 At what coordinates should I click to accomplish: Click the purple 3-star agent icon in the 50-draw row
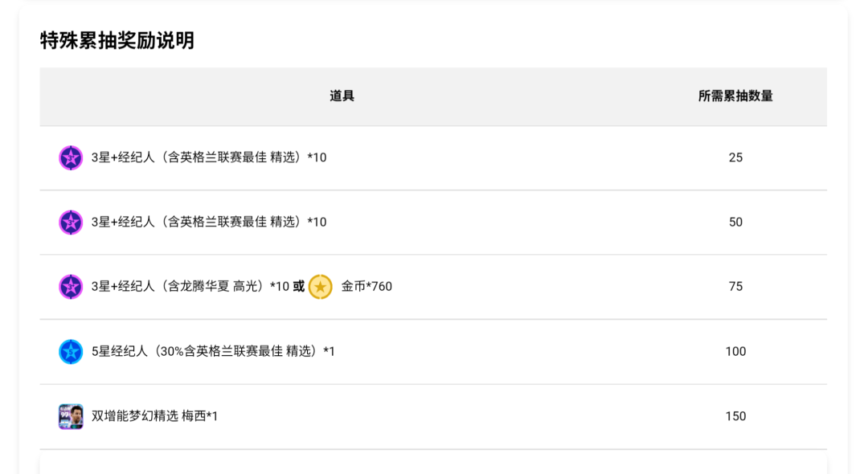[71, 222]
